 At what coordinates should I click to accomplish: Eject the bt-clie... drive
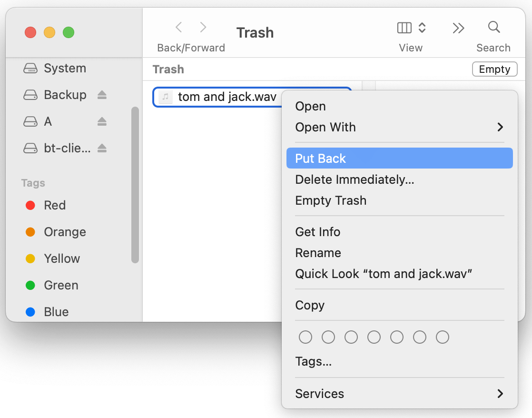(x=101, y=148)
